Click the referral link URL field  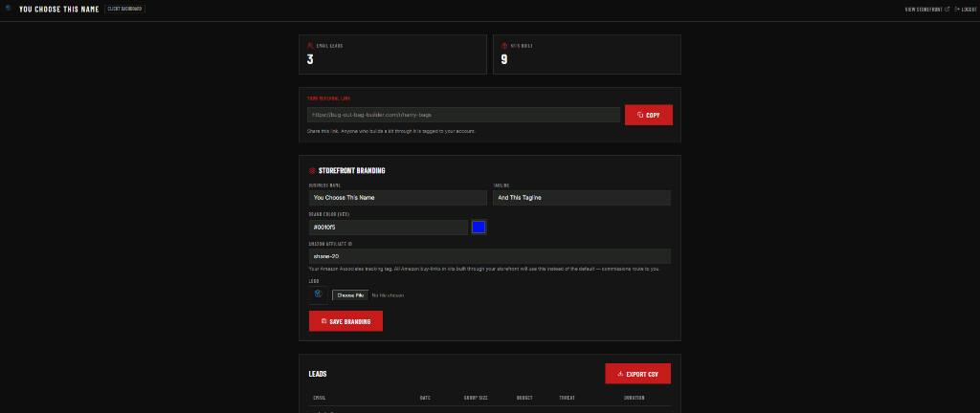pyautogui.click(x=464, y=115)
